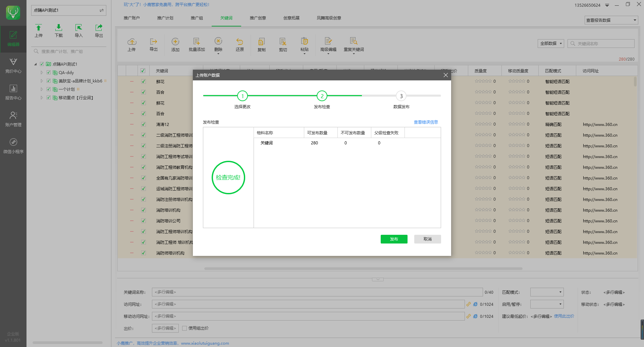This screenshot has height=347, width=644.
Task: Expand the 移动重点【行业词】 node
Action: pos(42,97)
